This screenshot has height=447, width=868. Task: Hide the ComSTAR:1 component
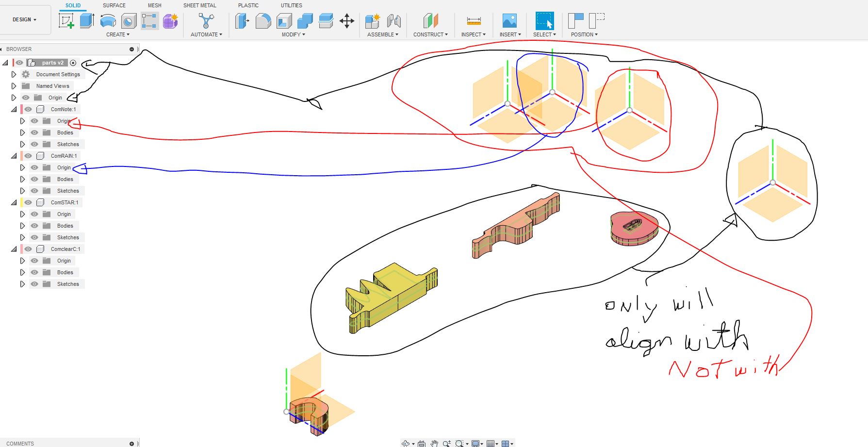28,202
